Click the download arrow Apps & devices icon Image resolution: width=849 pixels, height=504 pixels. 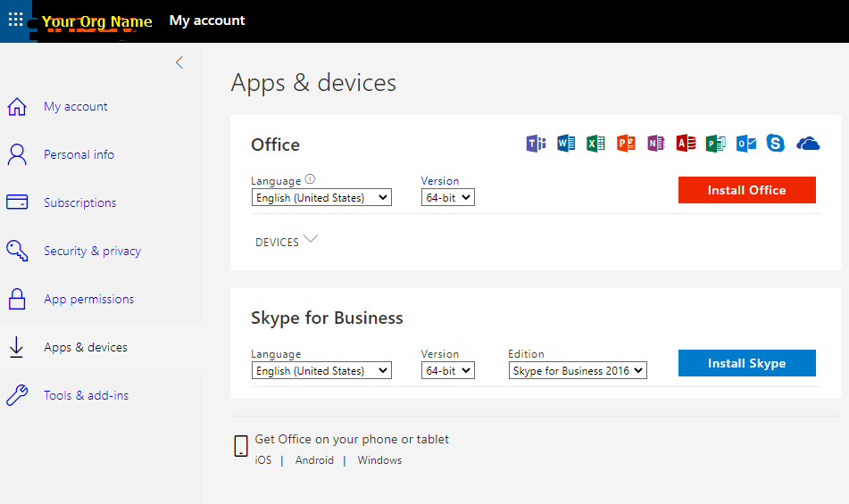16,347
